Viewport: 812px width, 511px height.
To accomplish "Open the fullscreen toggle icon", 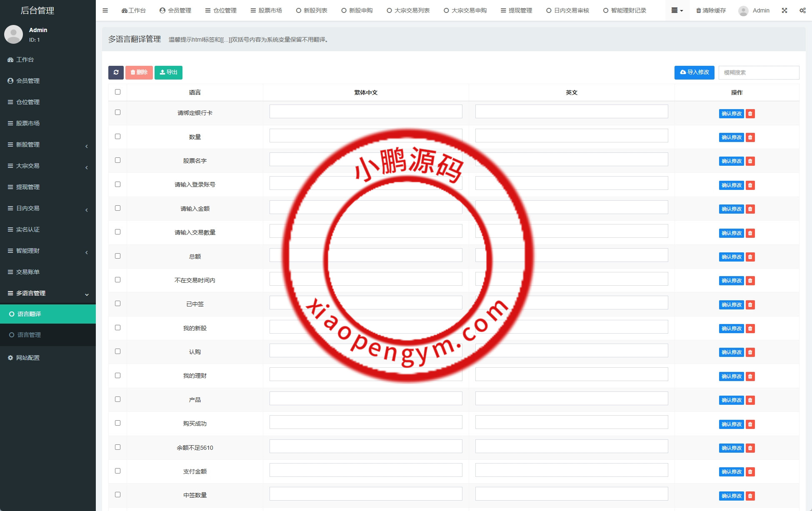I will coord(785,10).
